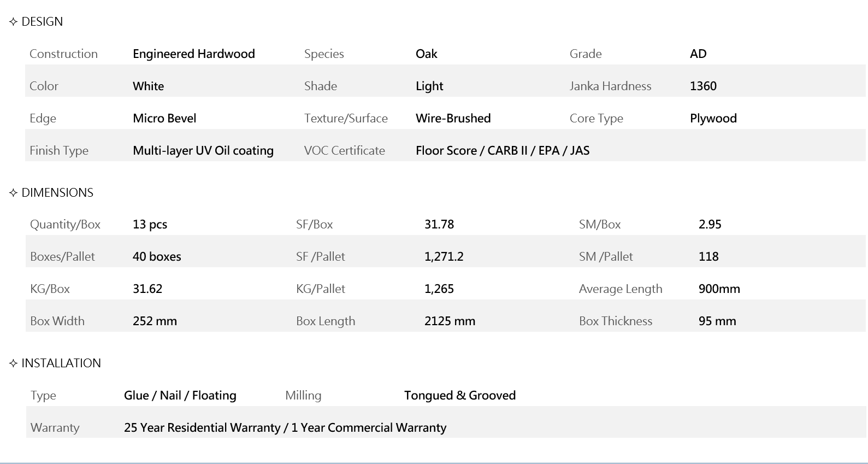868x464 pixels.
Task: Select the DESIGN section heading
Action: click(x=42, y=22)
